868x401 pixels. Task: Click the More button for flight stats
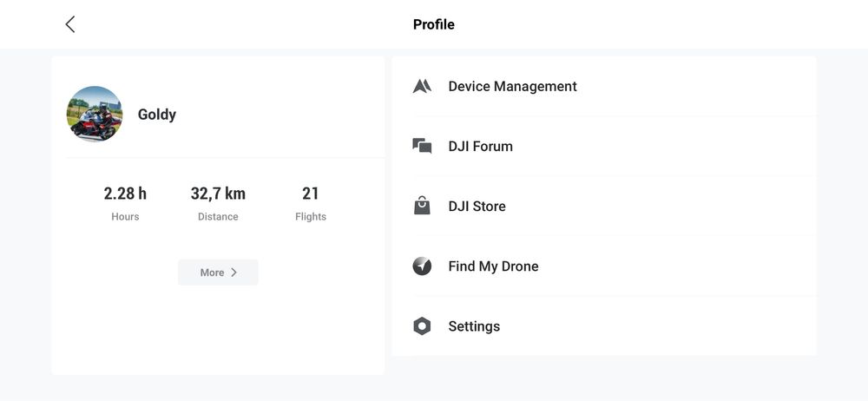point(218,273)
